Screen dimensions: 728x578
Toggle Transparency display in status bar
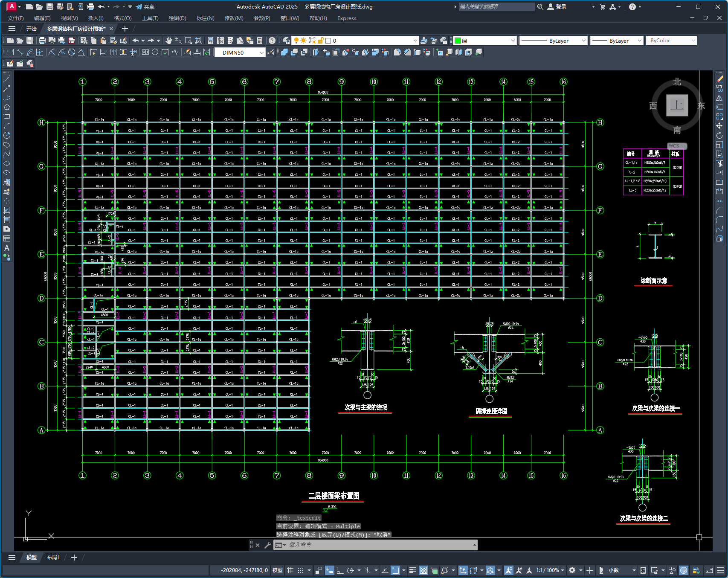(x=423, y=570)
